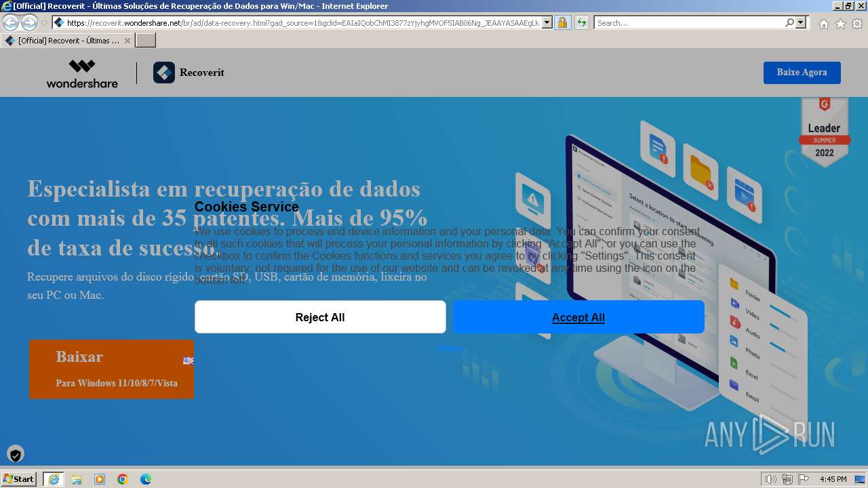
Task: Click the security lock icon
Action: click(x=562, y=23)
